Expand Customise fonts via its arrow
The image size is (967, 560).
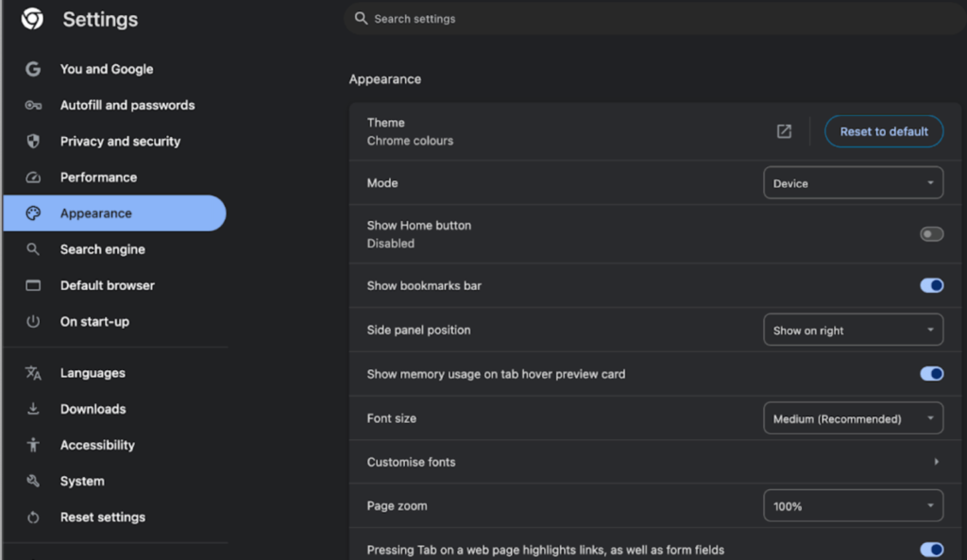point(936,462)
